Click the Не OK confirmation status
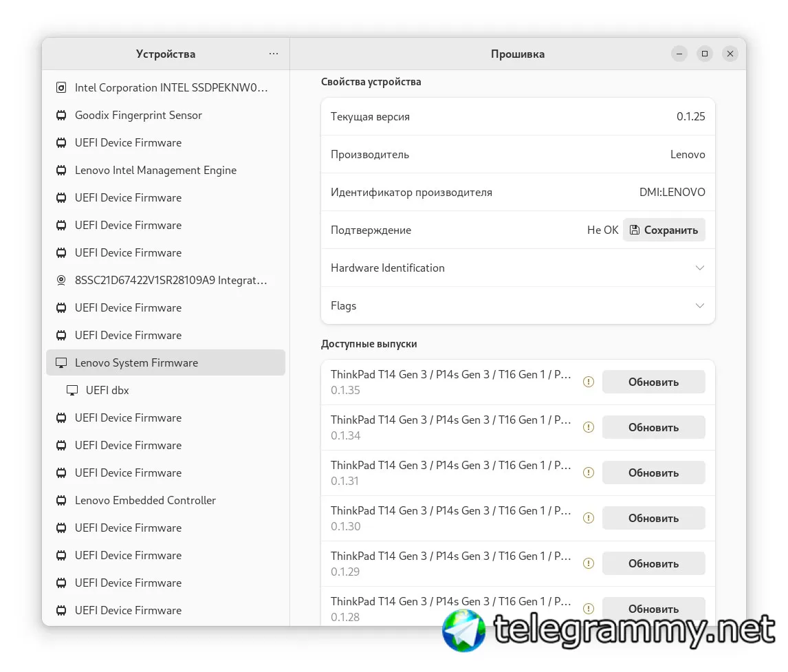This screenshot has width=788, height=672. tap(602, 230)
